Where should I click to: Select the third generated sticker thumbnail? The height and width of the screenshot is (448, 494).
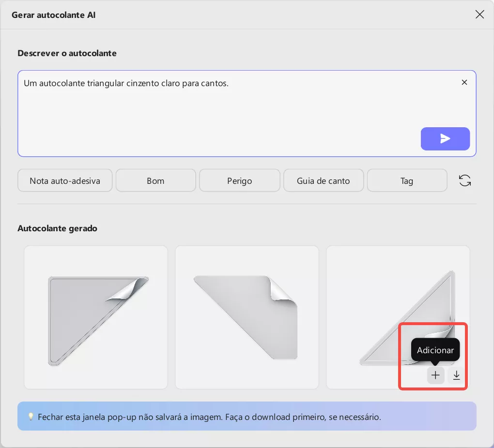click(398, 317)
